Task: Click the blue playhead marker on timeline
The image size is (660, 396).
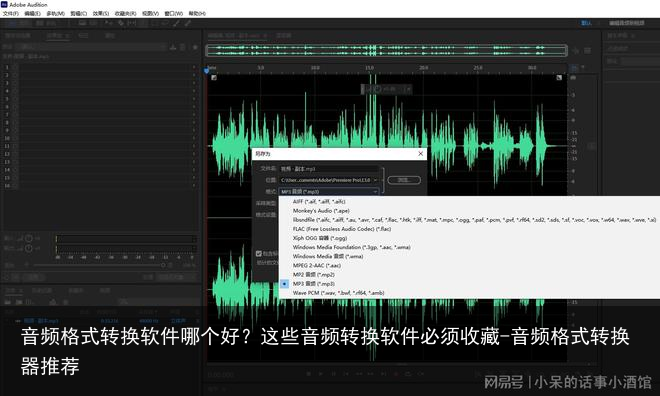Action: (x=206, y=71)
